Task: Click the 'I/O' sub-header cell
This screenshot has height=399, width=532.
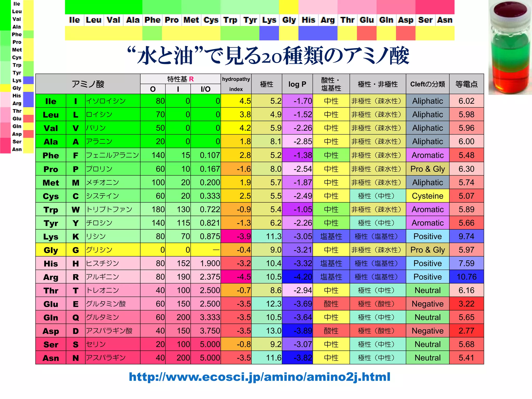Action: point(206,89)
